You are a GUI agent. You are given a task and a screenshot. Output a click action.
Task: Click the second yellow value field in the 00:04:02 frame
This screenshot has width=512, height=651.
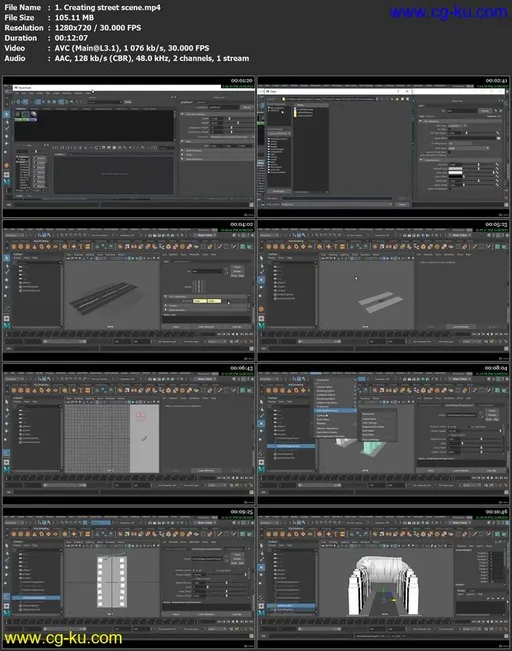(x=214, y=301)
